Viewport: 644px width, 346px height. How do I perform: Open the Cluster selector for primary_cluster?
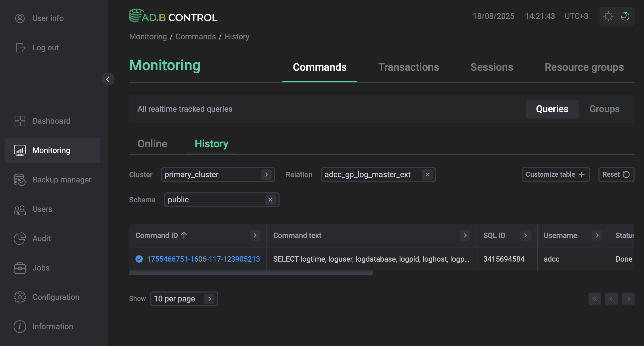pyautogui.click(x=266, y=175)
